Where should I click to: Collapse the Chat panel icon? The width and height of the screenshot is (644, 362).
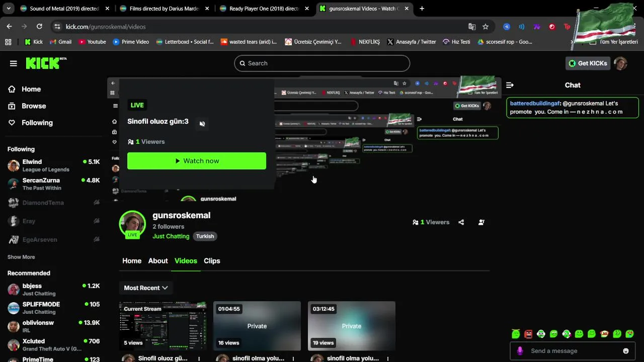tap(510, 85)
